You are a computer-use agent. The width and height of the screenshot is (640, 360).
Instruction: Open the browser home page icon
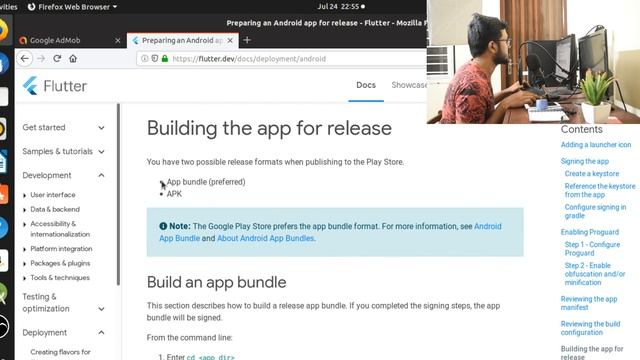pyautogui.click(x=73, y=58)
